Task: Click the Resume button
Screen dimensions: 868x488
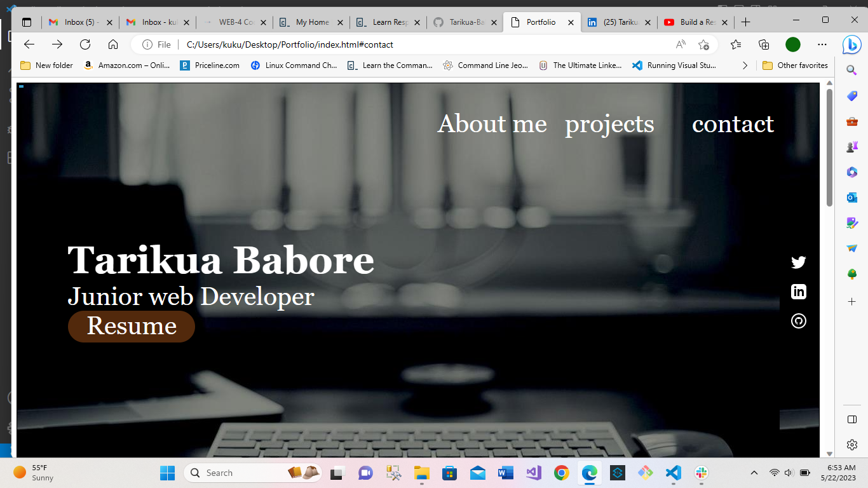Action: click(x=131, y=326)
